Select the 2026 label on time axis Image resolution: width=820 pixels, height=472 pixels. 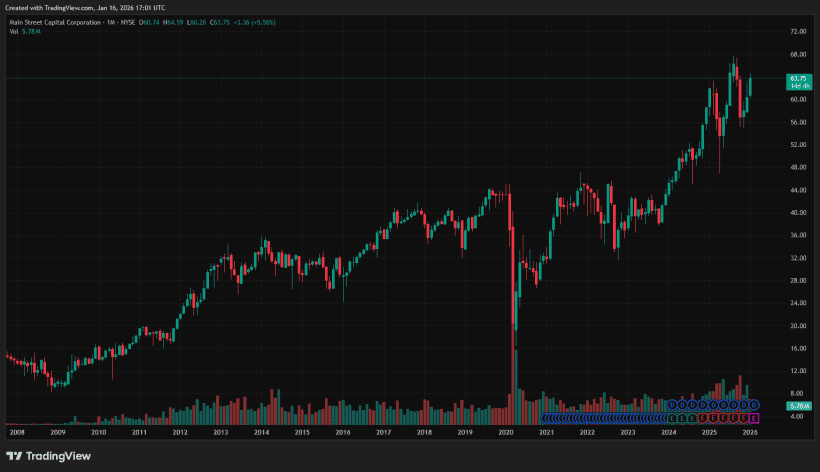pyautogui.click(x=750, y=432)
